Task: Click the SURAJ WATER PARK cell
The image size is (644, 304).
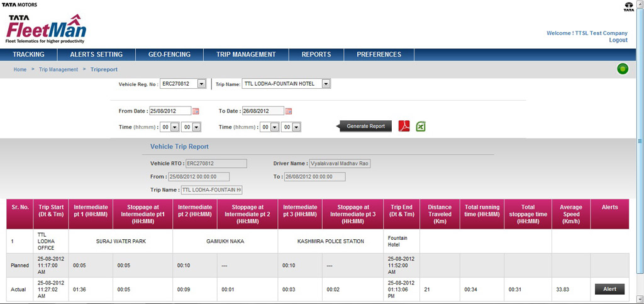Action: click(121, 241)
